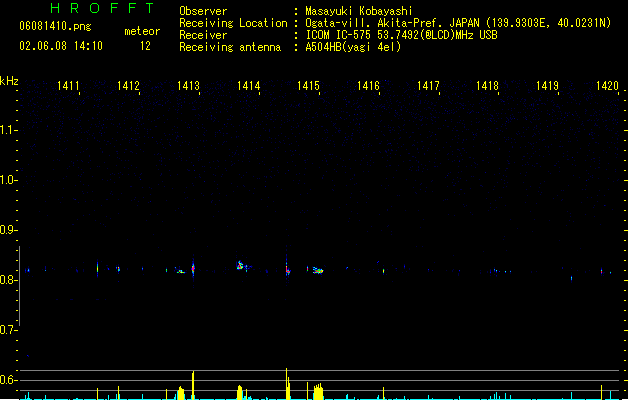The image size is (629, 400).
Task: Click the 1411 time axis marker
Action: (68, 86)
